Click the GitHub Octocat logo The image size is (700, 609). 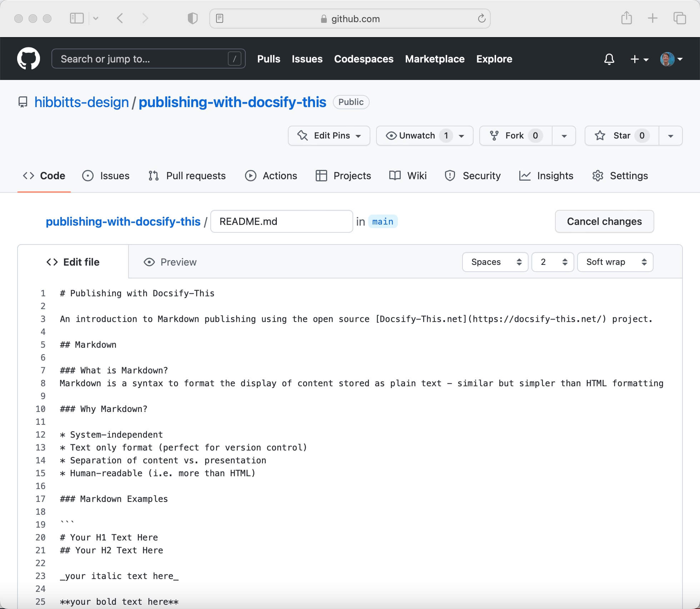(x=29, y=59)
